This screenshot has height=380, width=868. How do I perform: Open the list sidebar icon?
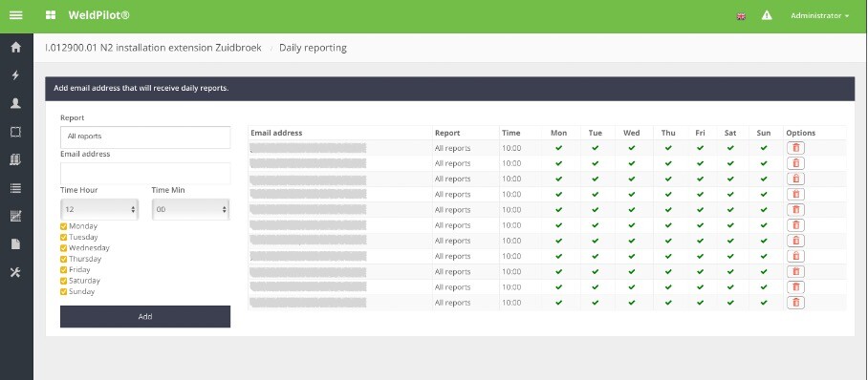(x=16, y=188)
